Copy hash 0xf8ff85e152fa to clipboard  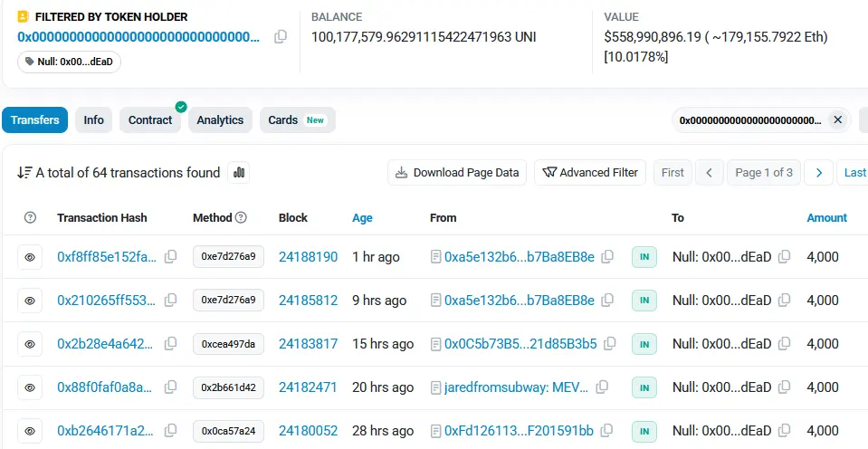pyautogui.click(x=171, y=256)
